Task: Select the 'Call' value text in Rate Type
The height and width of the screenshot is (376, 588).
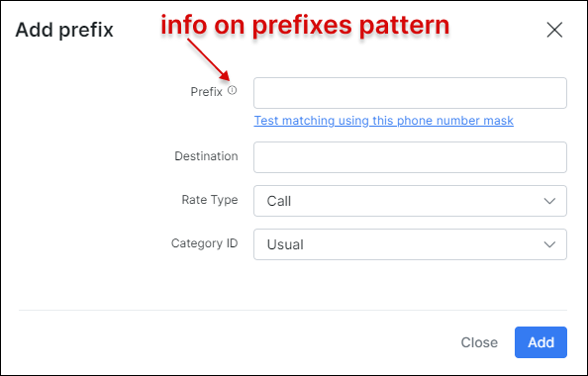Action: (278, 201)
